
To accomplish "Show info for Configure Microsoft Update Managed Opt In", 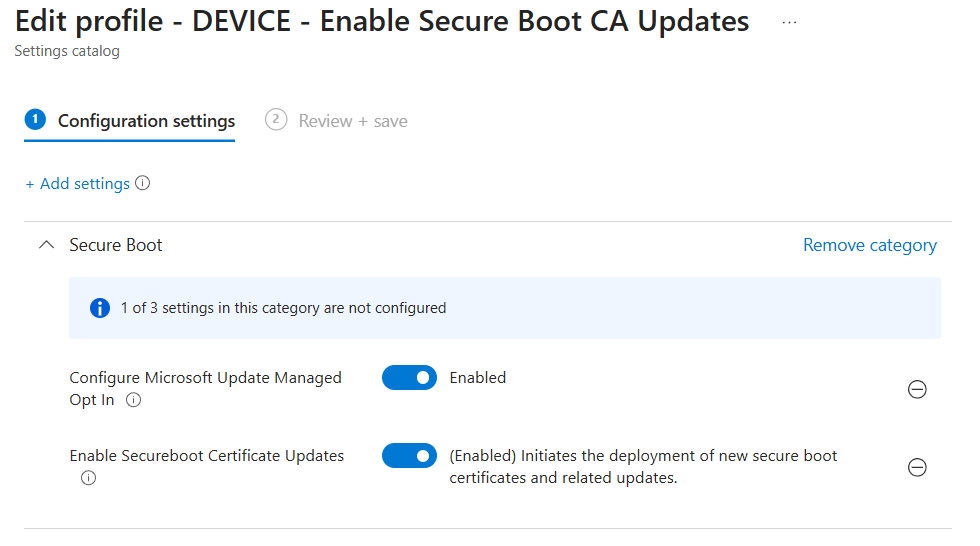I will tap(134, 400).
